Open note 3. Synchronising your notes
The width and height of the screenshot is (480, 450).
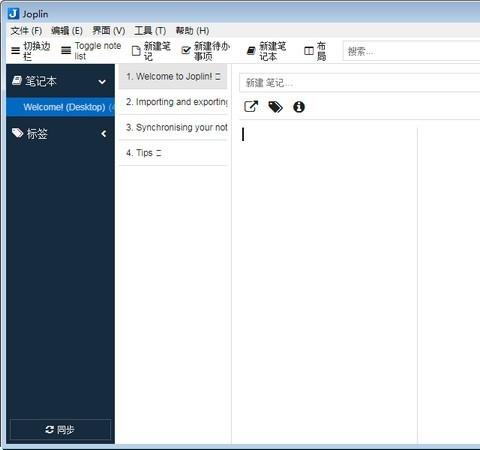(x=173, y=127)
